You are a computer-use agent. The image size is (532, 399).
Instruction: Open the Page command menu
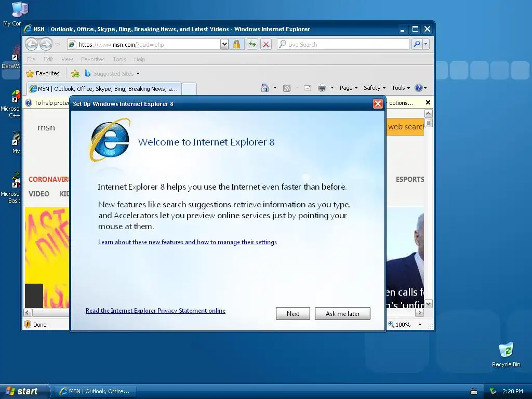click(349, 88)
